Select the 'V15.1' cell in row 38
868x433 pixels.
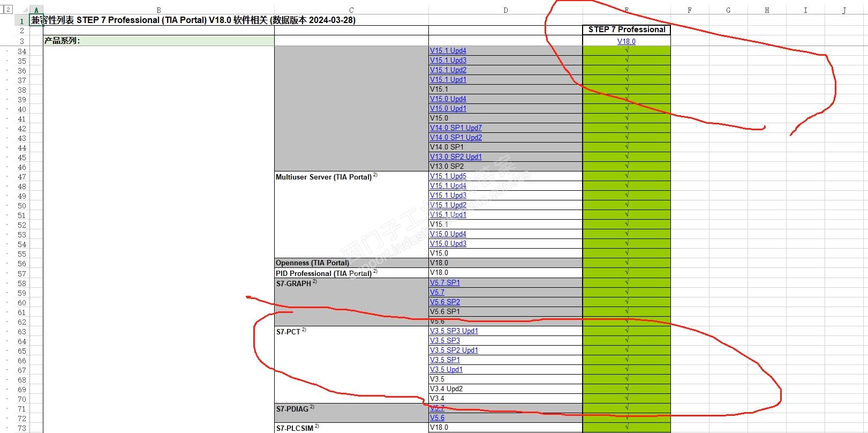click(505, 89)
